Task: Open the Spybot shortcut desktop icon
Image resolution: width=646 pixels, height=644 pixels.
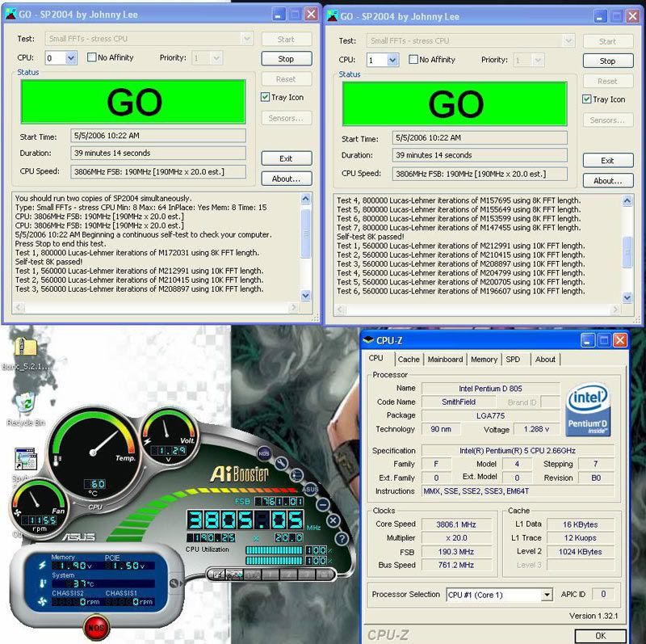Action: pos(26,459)
